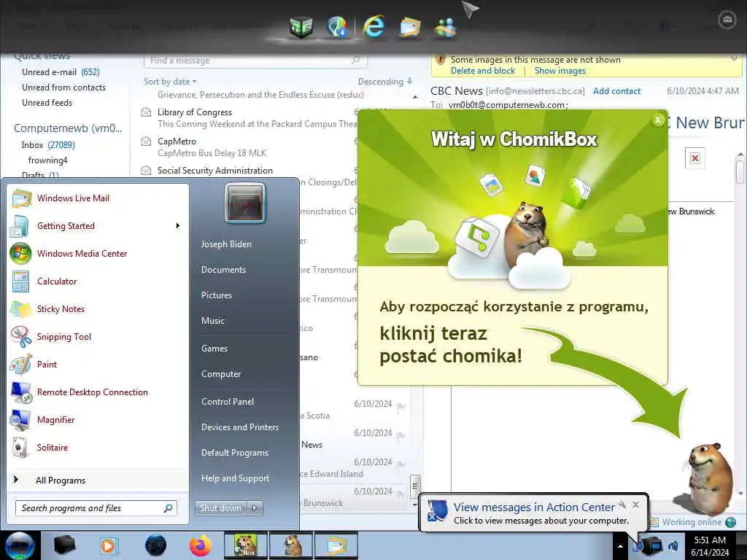Click Show images link
This screenshot has width=747, height=560.
tap(560, 71)
